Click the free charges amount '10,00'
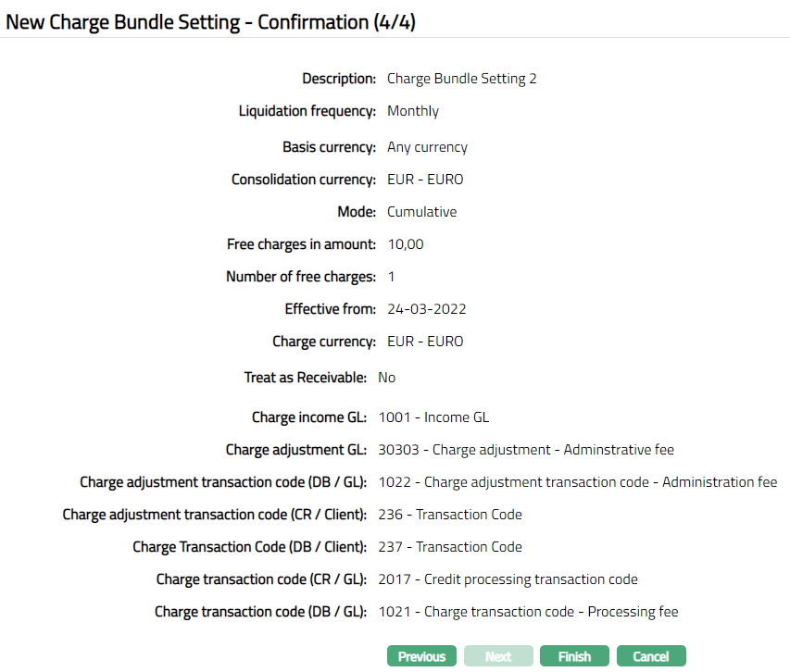Image resolution: width=790 pixels, height=672 pixels. 406,244
